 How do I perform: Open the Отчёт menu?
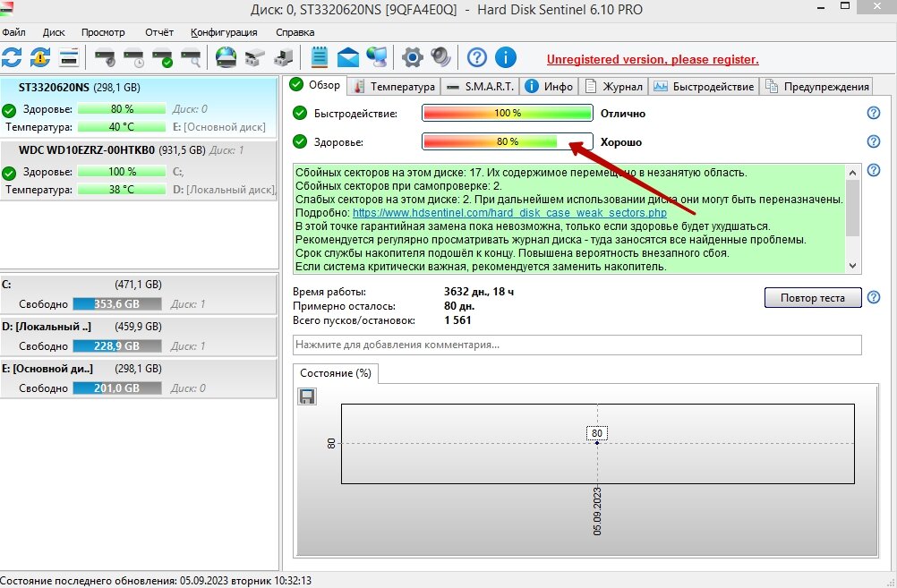159,32
